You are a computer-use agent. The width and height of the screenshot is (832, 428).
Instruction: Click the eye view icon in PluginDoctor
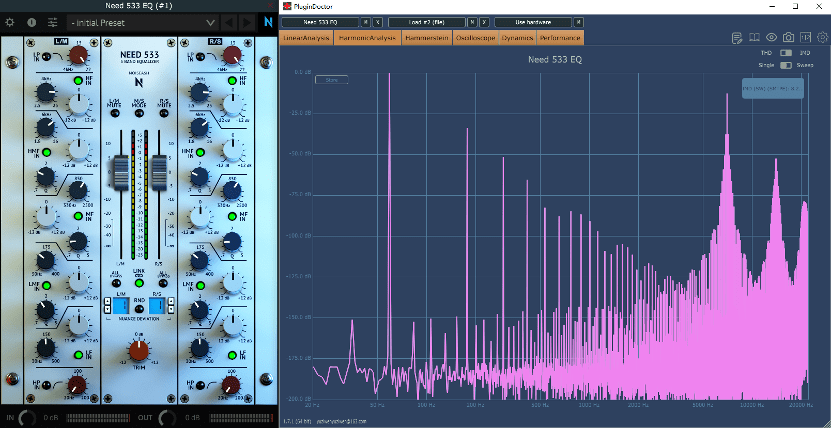772,38
